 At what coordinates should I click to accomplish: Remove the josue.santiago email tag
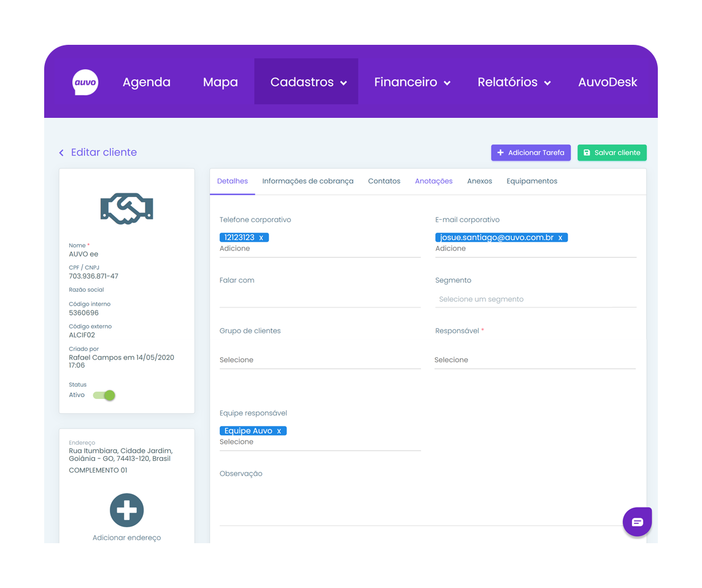(560, 238)
